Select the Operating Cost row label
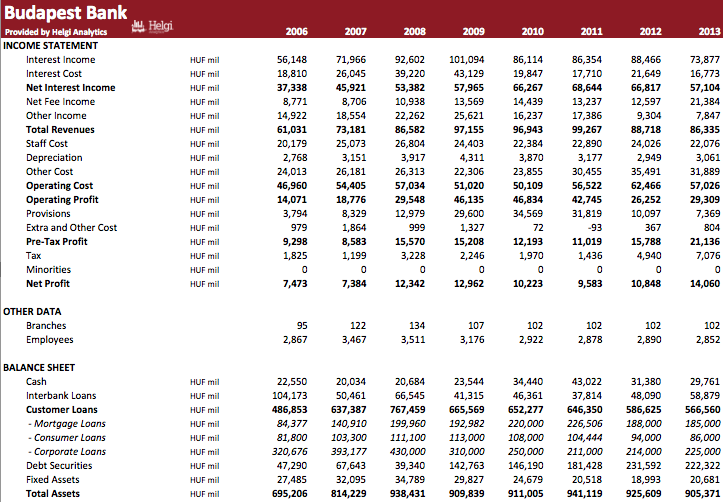 click(x=60, y=186)
